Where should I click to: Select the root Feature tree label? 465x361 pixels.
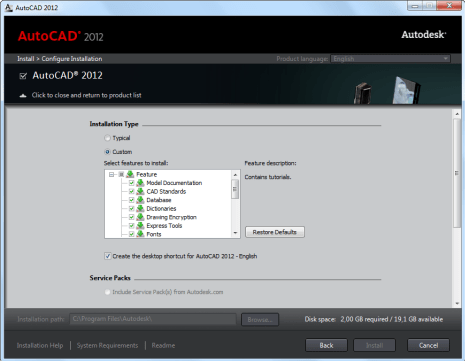tap(147, 174)
